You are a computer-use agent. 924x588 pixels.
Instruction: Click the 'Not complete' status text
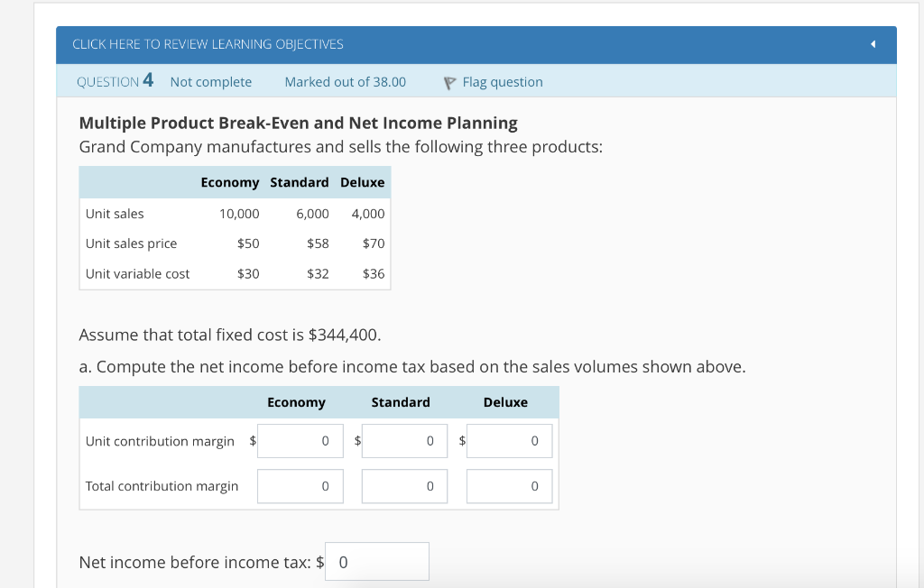click(x=210, y=82)
